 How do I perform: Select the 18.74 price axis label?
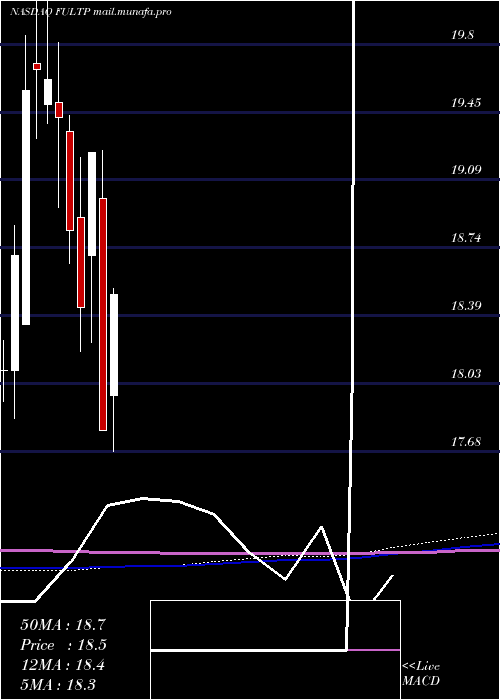(x=466, y=238)
